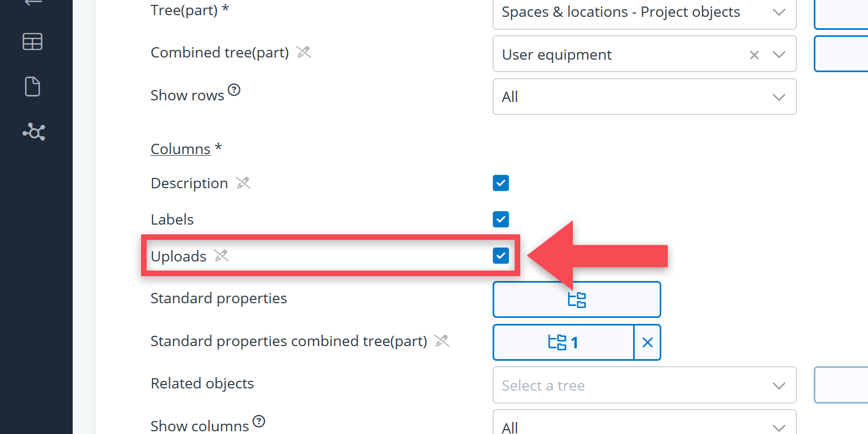This screenshot has width=868, height=434.
Task: Toggle the Labels column checkbox
Action: pyautogui.click(x=501, y=219)
